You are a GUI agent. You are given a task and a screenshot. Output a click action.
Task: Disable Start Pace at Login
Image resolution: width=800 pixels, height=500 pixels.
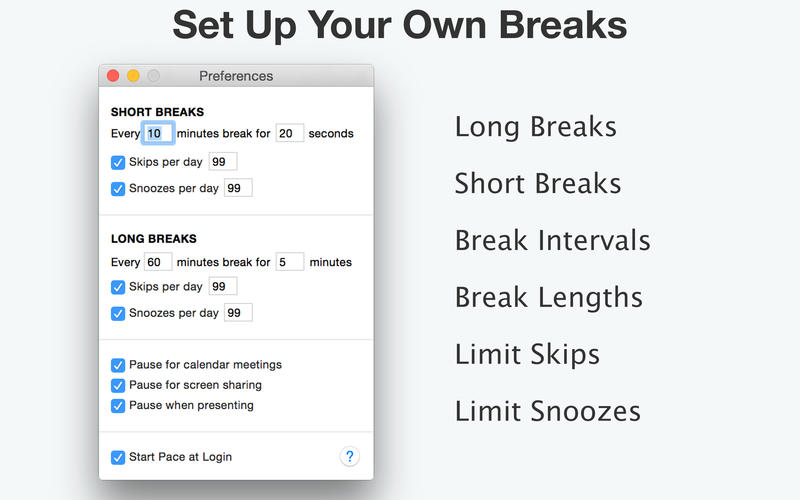[x=118, y=457]
